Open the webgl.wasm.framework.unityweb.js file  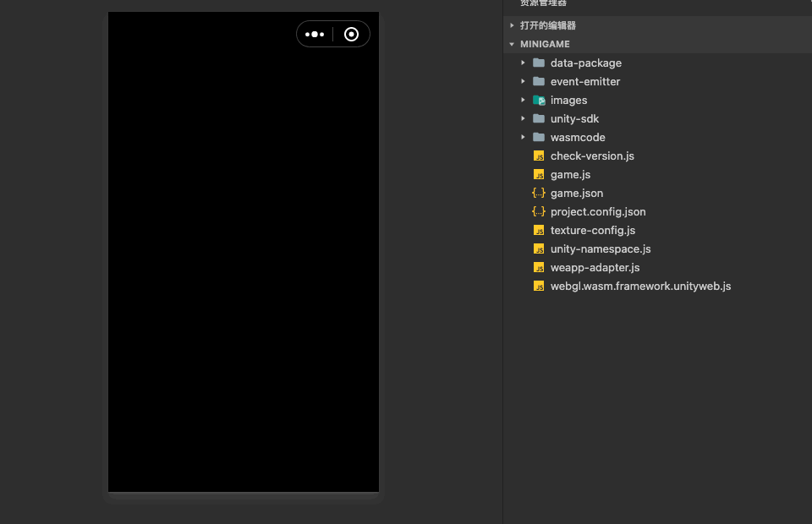(640, 287)
